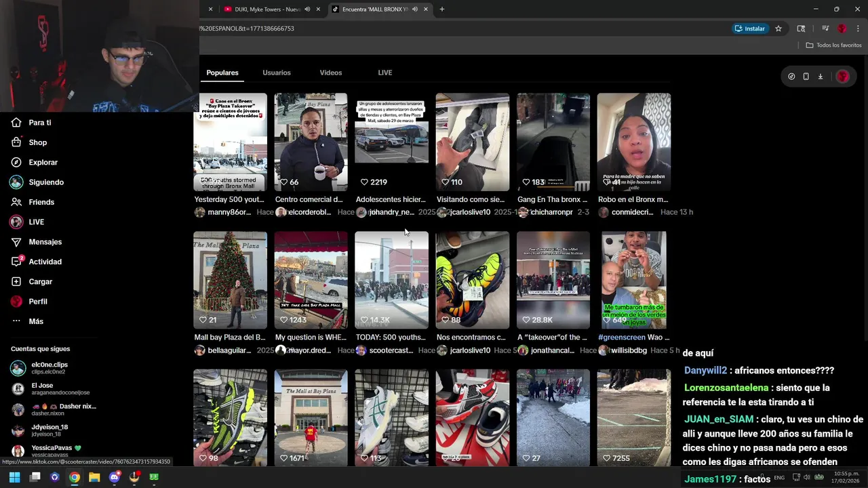Switch to the LIVE results tab
The width and height of the screenshot is (868, 488).
[385, 73]
